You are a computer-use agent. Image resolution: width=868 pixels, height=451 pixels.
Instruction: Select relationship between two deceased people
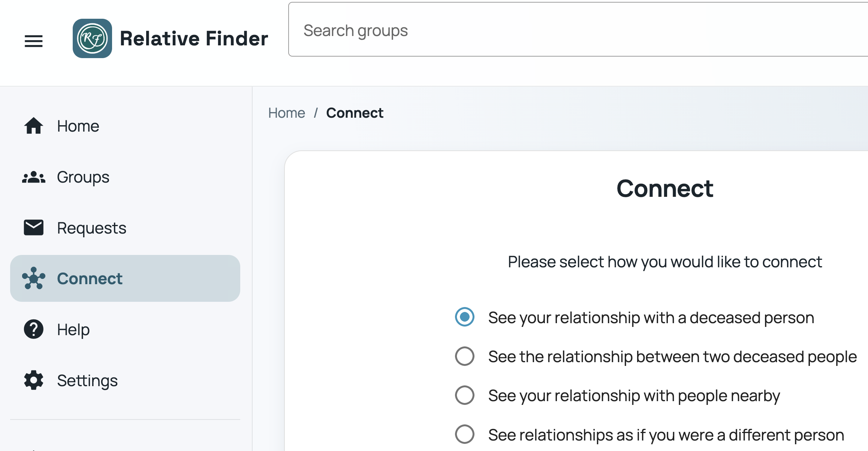[x=465, y=356]
